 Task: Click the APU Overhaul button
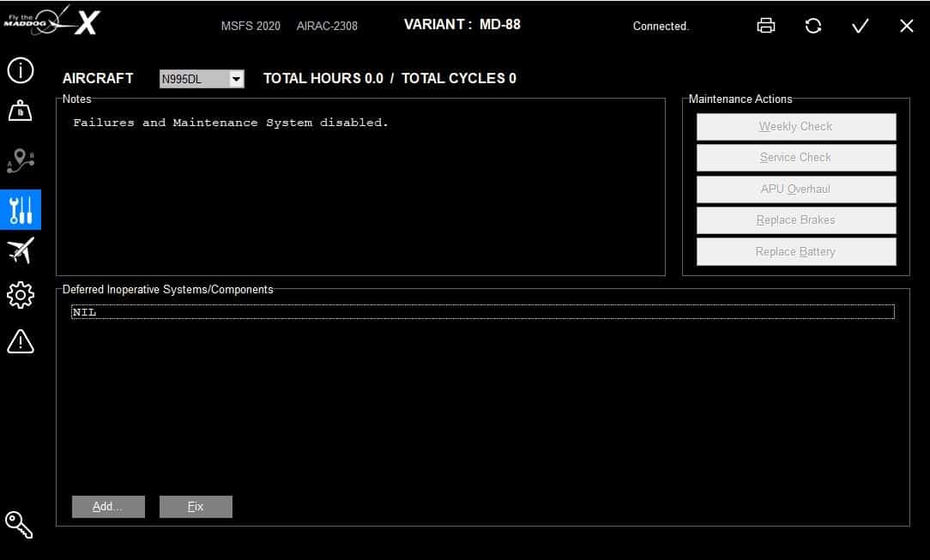tap(795, 190)
